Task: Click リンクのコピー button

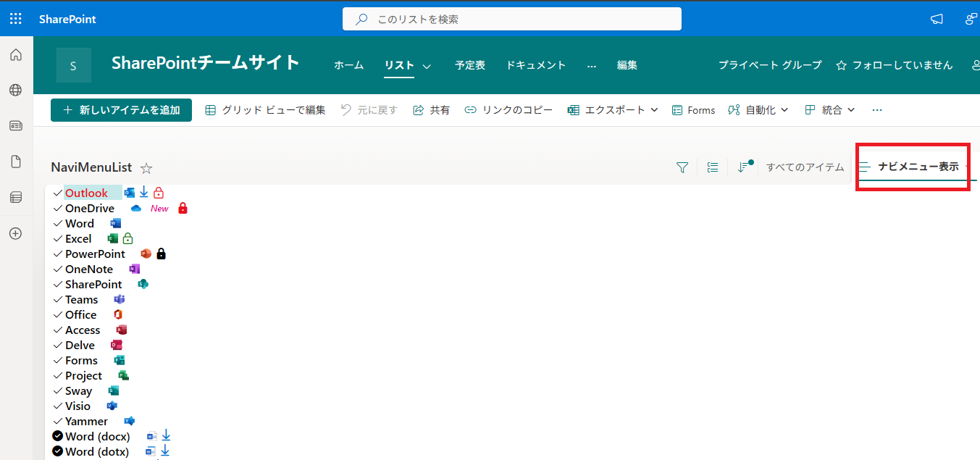Action: pyautogui.click(x=508, y=110)
